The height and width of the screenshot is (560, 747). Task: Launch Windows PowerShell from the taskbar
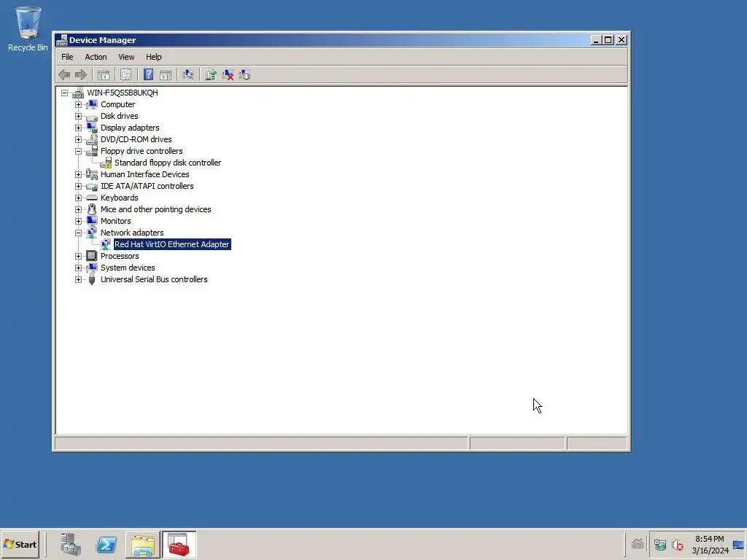coord(107,544)
